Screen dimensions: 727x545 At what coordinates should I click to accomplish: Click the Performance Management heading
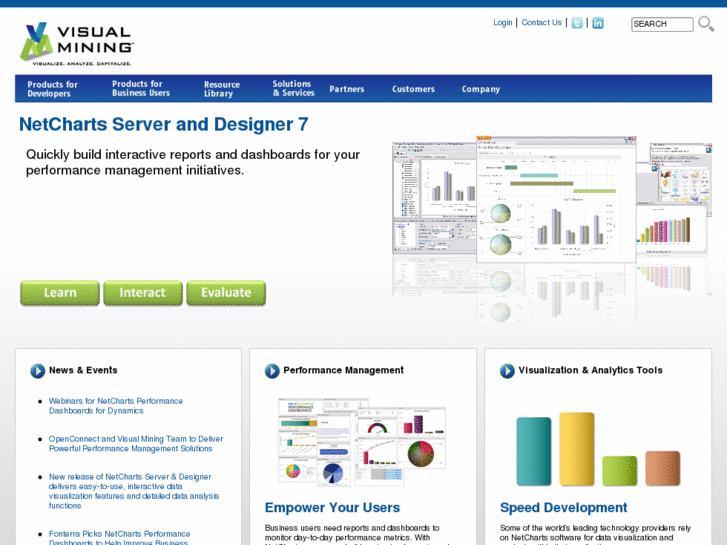(x=344, y=370)
